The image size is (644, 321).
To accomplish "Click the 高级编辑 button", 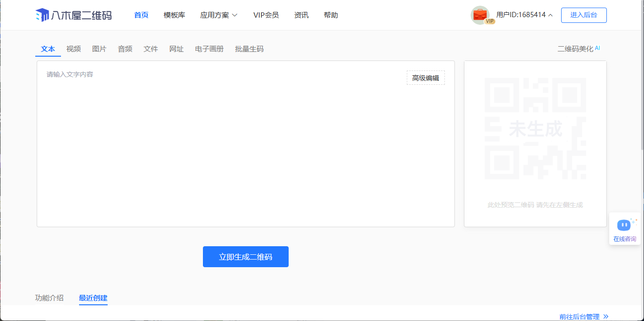I will [x=426, y=78].
